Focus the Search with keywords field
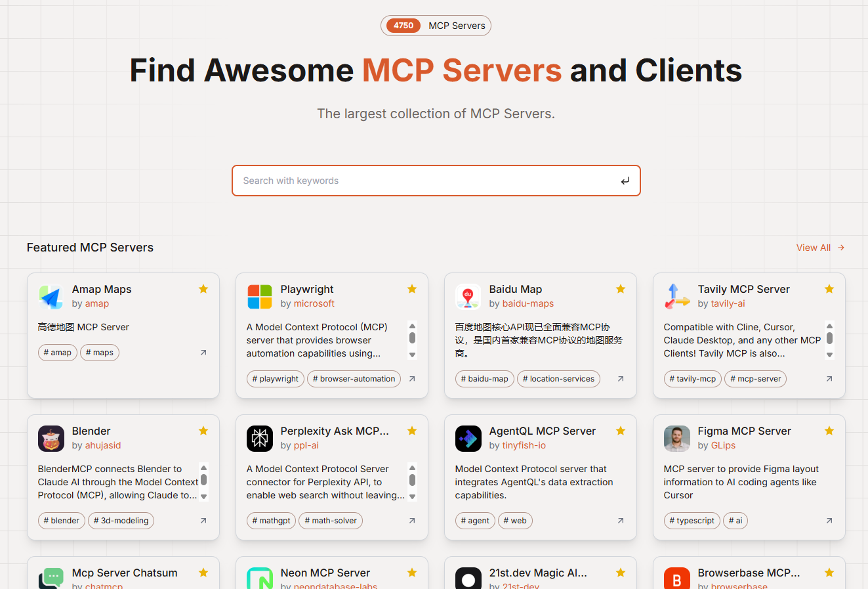The image size is (868, 589). 426,181
